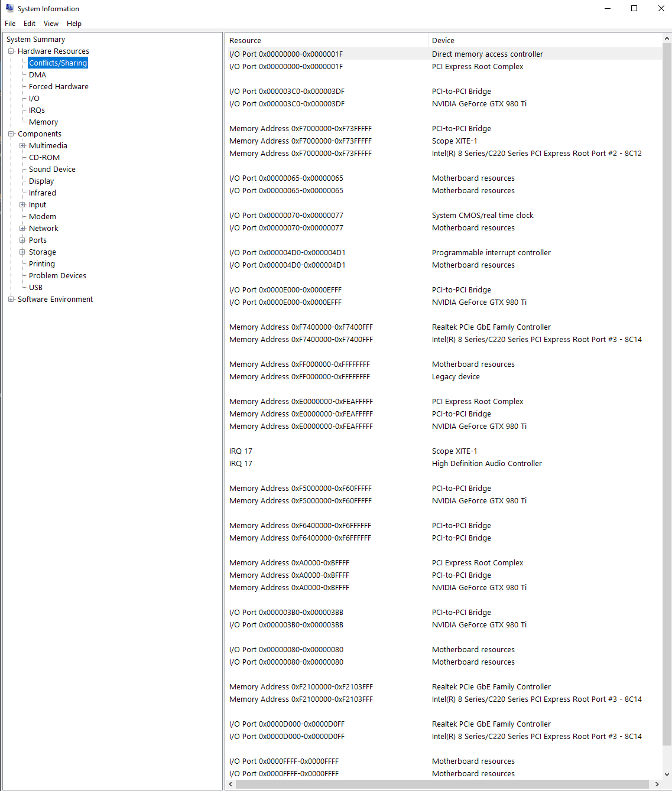Click the horizontal scrollbar right arrow
Image resolution: width=672 pixels, height=791 pixels.
point(657,785)
